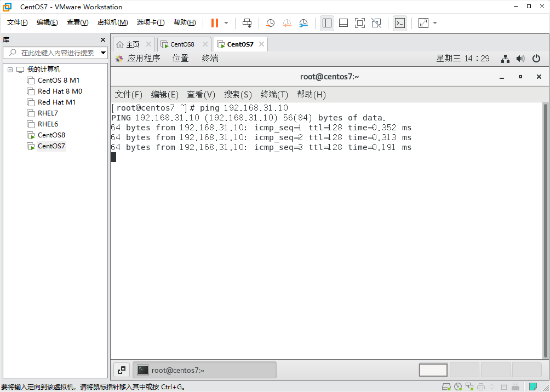Open the snapshot manager

tap(304, 23)
